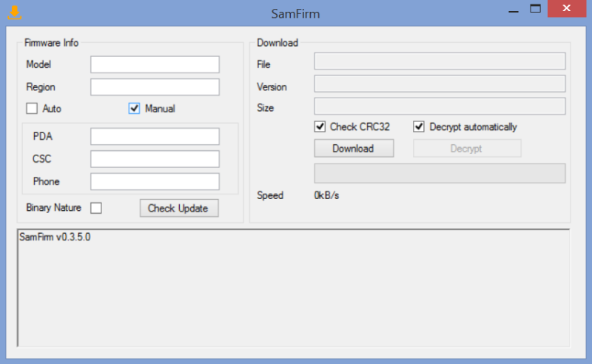592x364 pixels.
Task: Toggle the Binary Nature checkbox
Action: tap(96, 208)
